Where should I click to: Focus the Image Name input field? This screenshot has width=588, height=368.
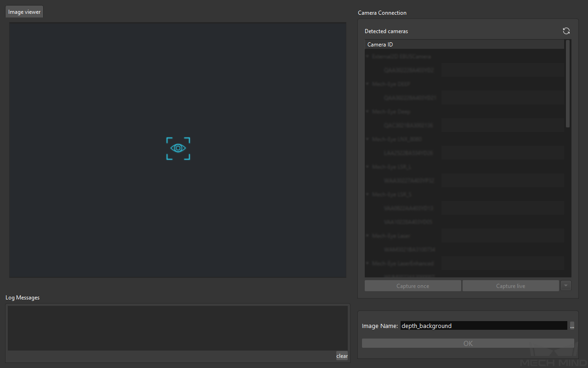pyautogui.click(x=484, y=326)
